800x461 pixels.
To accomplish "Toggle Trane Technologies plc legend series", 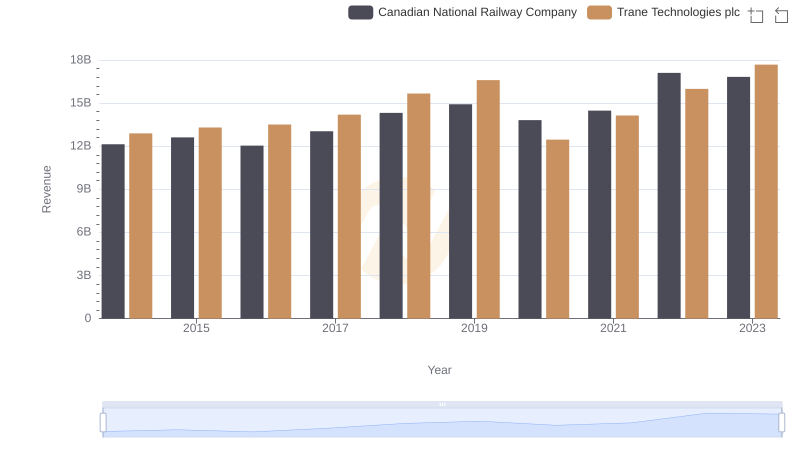I will tap(663, 12).
